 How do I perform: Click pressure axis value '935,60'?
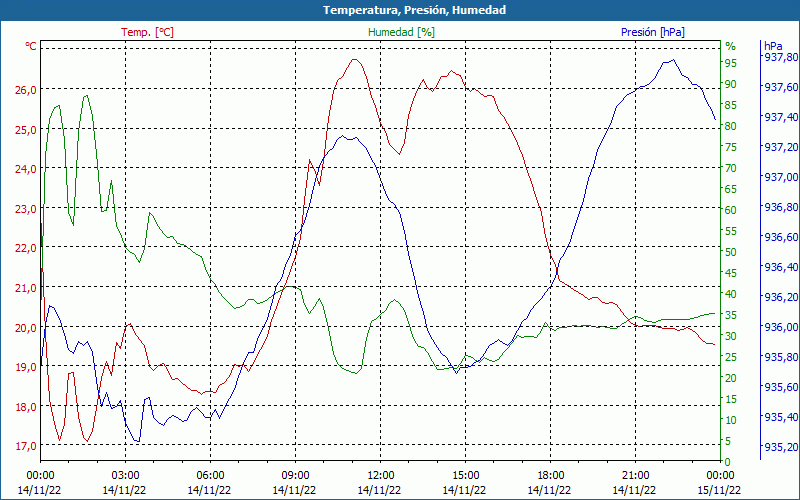click(x=781, y=387)
